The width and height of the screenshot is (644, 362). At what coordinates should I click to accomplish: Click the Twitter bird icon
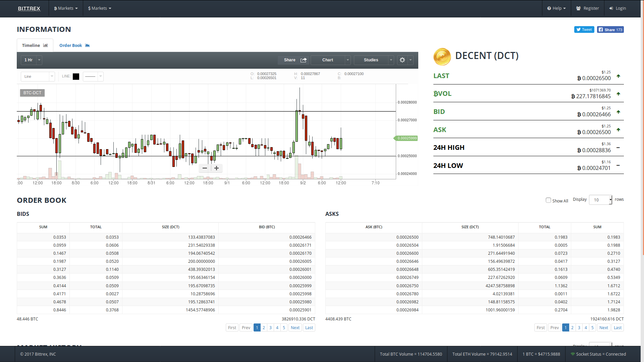[x=579, y=29]
